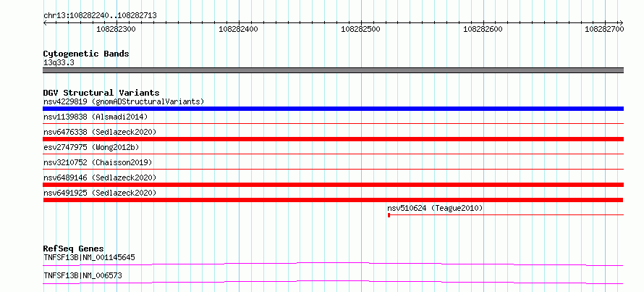Click the 108282500 ruler position
Screen dimensions: 644x292
(x=361, y=29)
